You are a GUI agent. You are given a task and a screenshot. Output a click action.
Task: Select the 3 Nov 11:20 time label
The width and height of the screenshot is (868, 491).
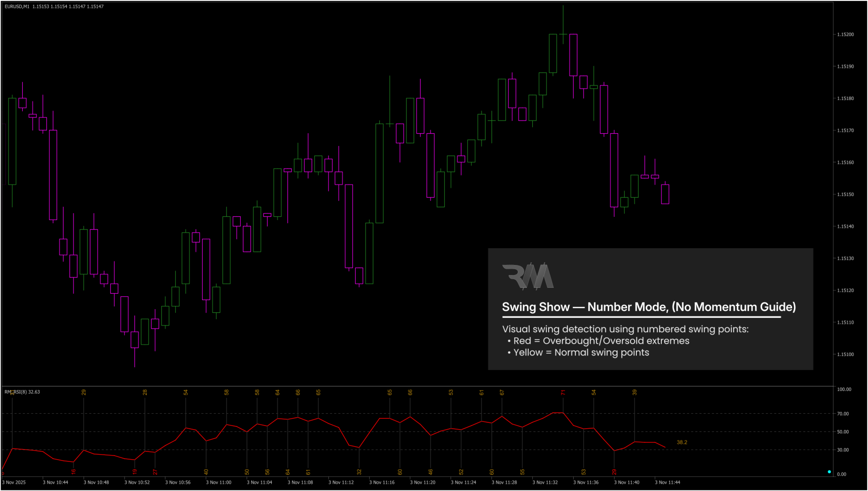pos(423,482)
